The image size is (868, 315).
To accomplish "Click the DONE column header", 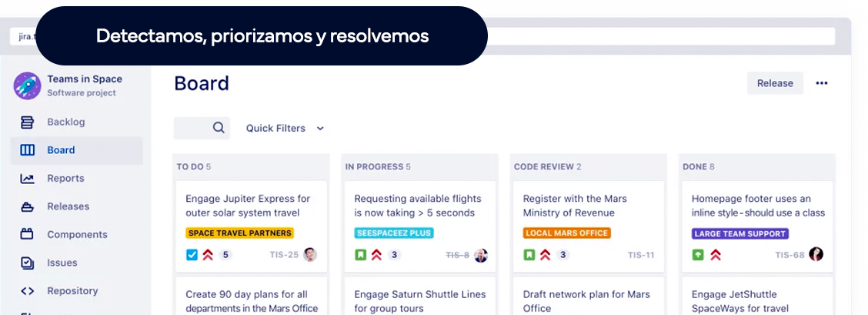I will [x=699, y=166].
